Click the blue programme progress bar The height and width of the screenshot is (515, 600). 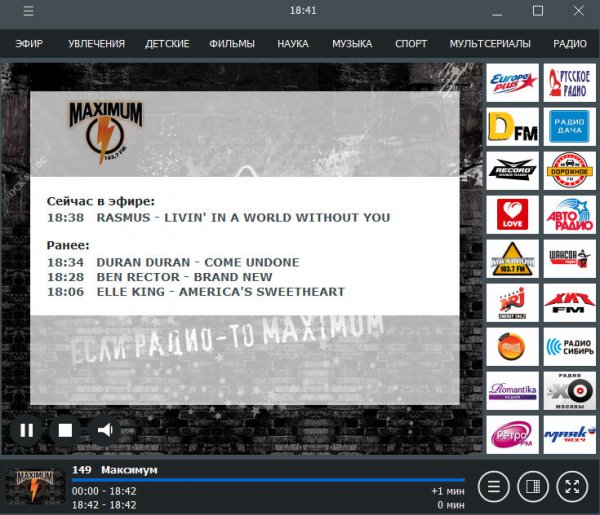click(268, 480)
